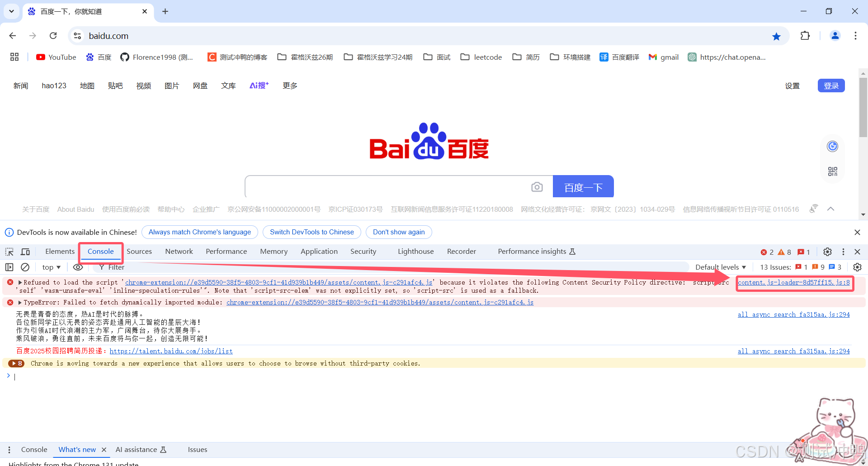
Task: Open the DevTools settings gear
Action: click(x=827, y=252)
